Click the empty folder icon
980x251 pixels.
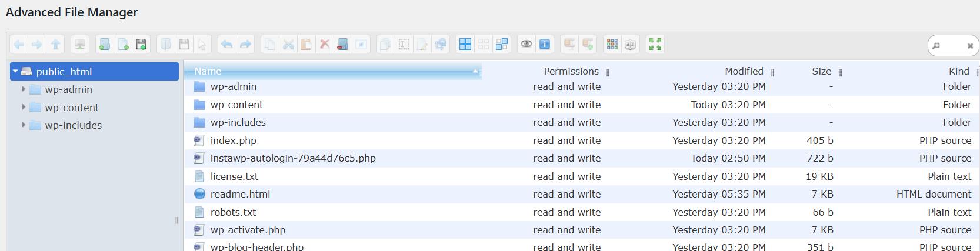343,45
